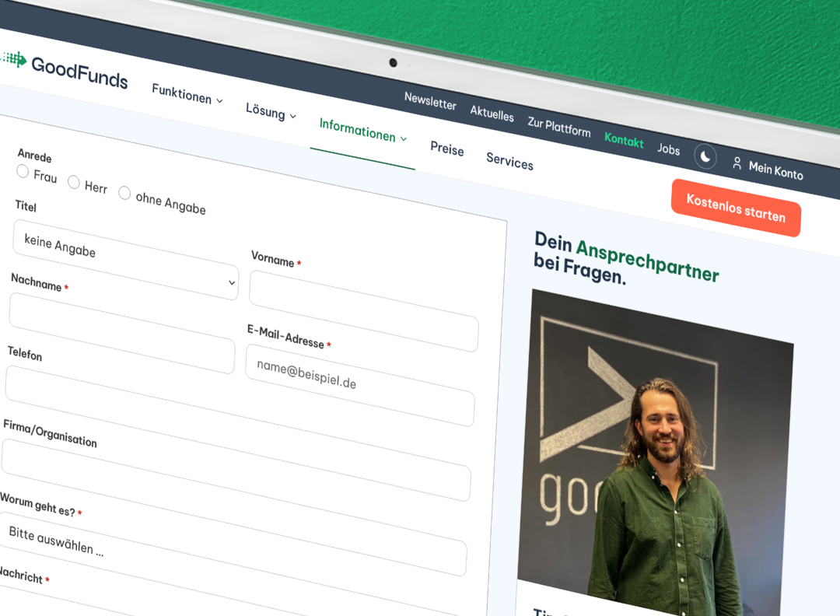Screen dimensions: 840x616
Task: Expand the Lösung menu
Action: (271, 111)
